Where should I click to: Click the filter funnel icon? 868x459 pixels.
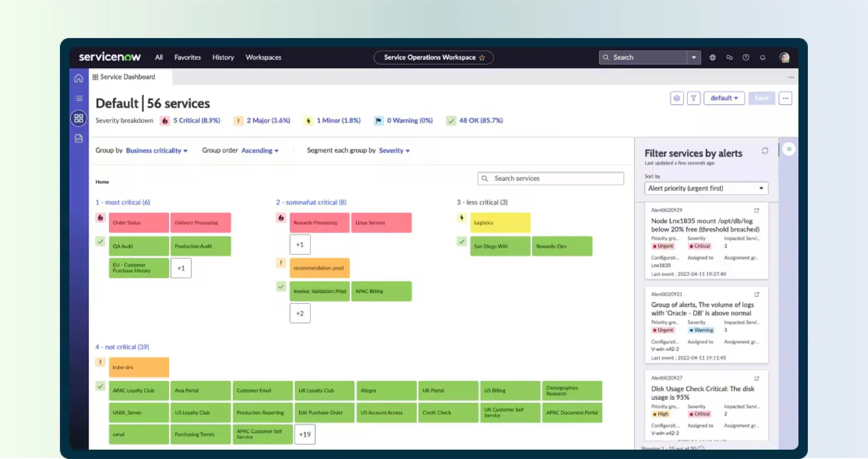tap(693, 98)
